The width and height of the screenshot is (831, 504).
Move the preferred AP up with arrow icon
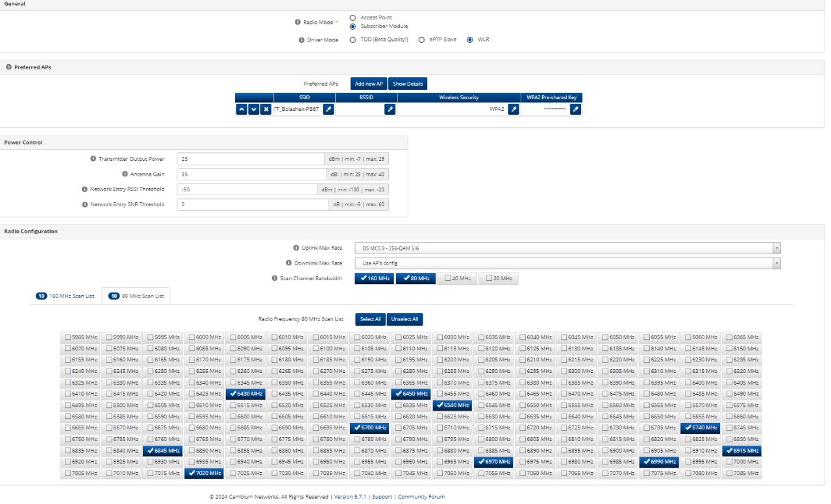(x=242, y=110)
